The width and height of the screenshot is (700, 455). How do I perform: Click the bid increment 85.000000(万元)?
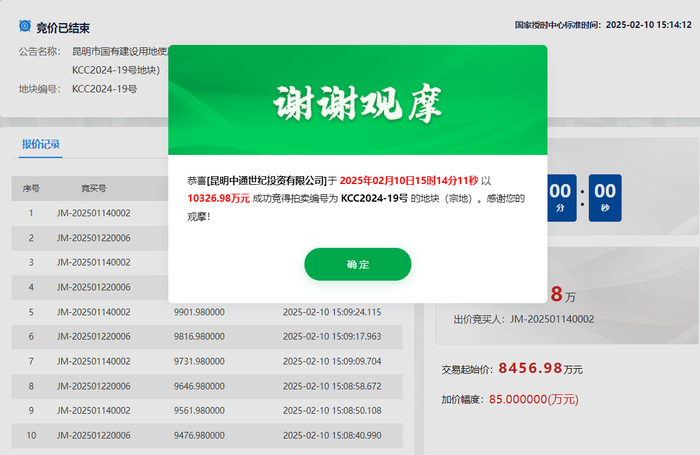click(533, 399)
